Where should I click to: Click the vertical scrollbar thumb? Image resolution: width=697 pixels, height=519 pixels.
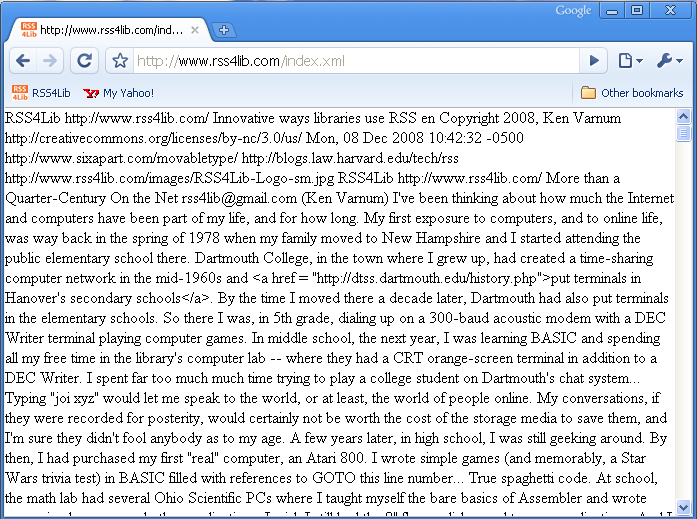pyautogui.click(x=683, y=133)
